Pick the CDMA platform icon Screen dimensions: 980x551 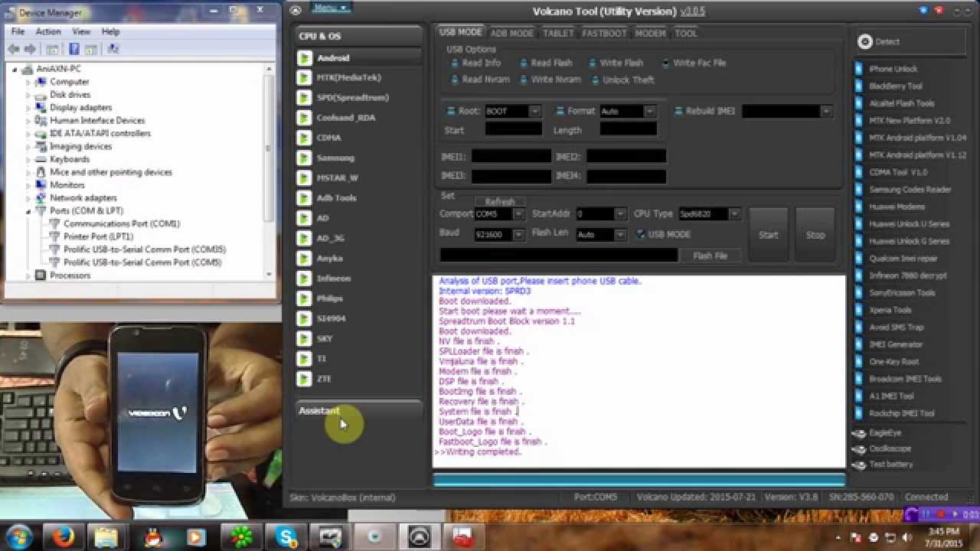304,138
